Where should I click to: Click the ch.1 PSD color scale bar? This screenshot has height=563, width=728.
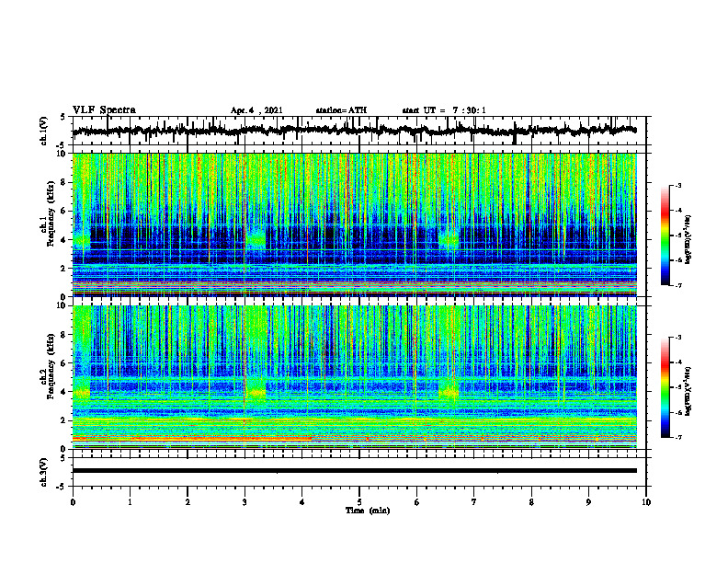pos(665,236)
